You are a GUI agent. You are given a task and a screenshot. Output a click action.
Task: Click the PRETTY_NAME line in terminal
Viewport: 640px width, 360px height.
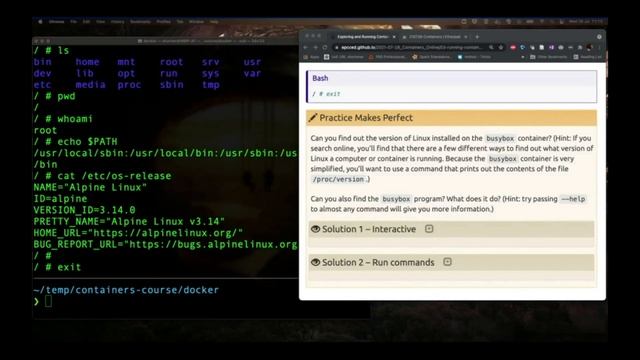pos(129,222)
